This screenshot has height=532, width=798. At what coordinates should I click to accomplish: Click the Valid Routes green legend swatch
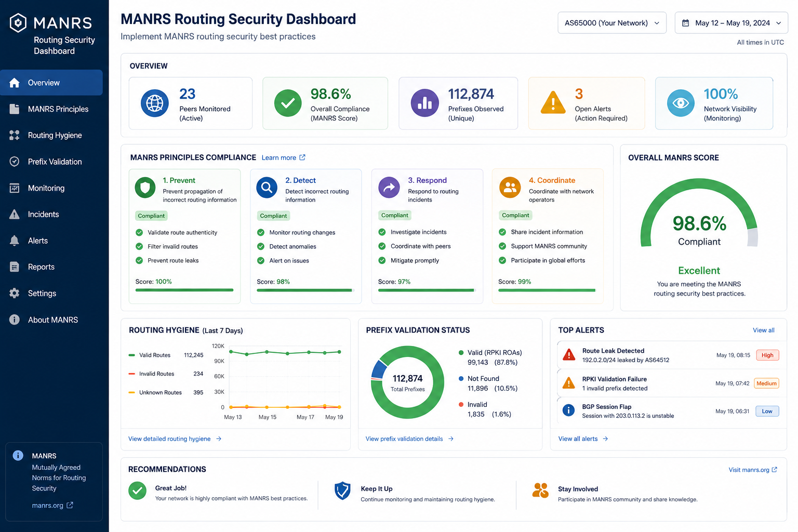coord(132,355)
